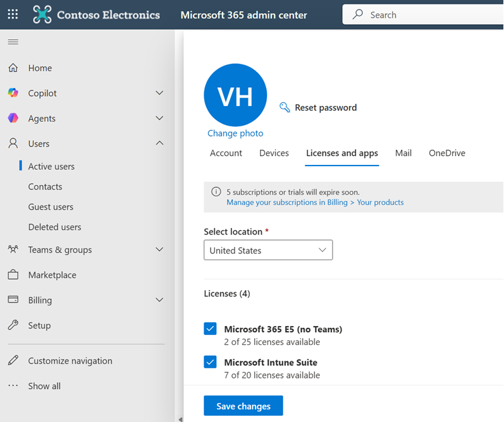Open Manage your subscriptions in Billing link
The image size is (504, 422).
315,202
